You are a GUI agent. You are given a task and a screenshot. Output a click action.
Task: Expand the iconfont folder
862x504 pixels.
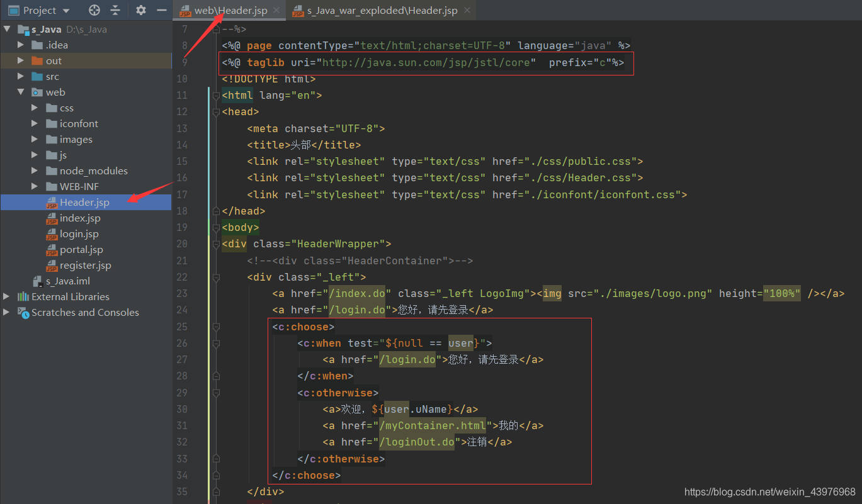(x=35, y=123)
